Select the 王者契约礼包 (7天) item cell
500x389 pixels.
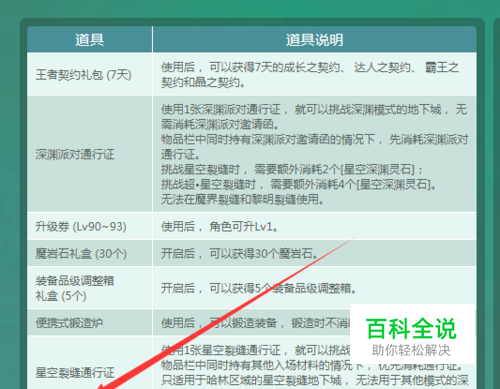coord(90,74)
